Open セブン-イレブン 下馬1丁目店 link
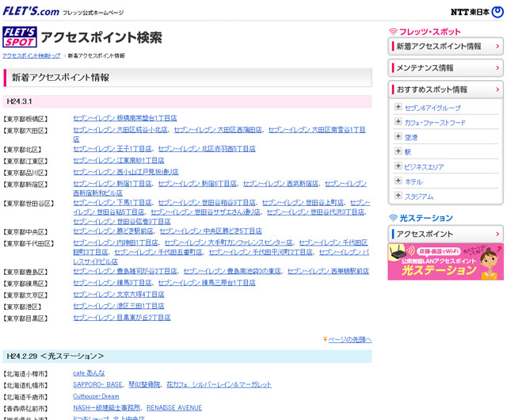 [x=112, y=203]
